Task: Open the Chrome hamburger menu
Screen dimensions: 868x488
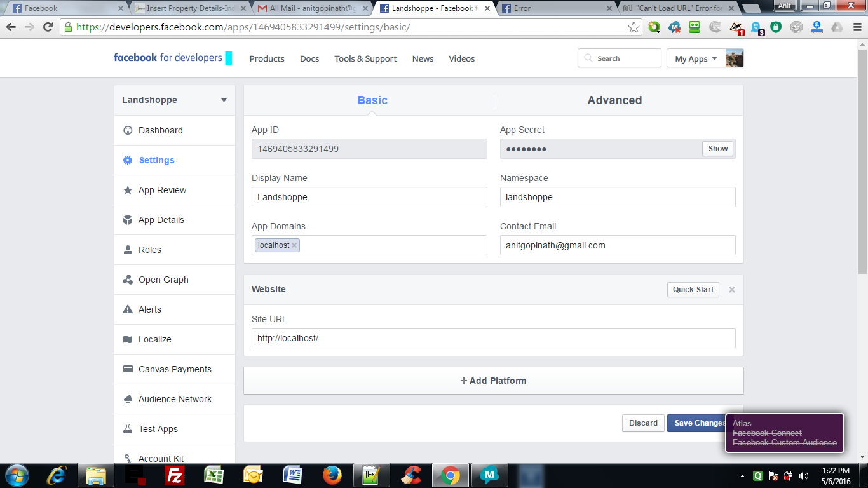Action: click(x=857, y=27)
